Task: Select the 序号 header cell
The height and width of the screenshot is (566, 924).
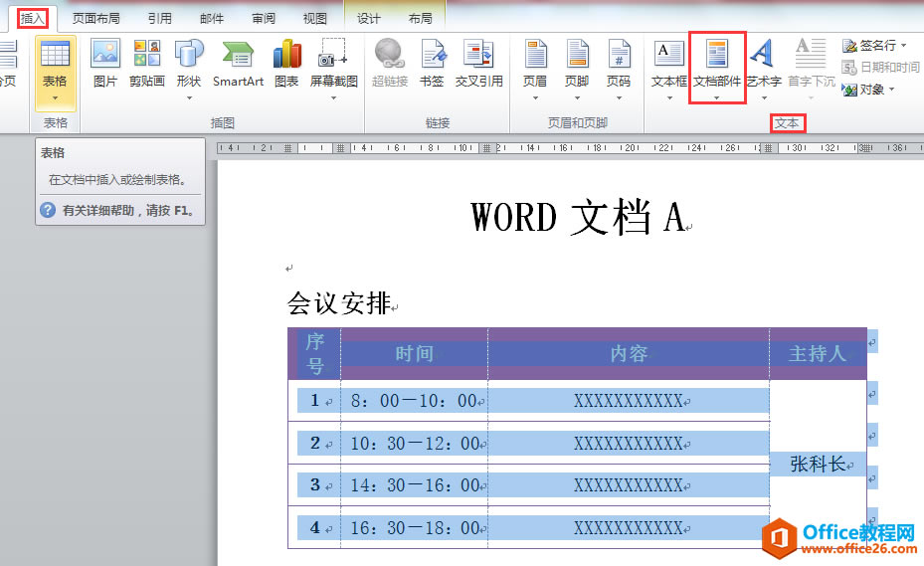Action: [x=314, y=354]
